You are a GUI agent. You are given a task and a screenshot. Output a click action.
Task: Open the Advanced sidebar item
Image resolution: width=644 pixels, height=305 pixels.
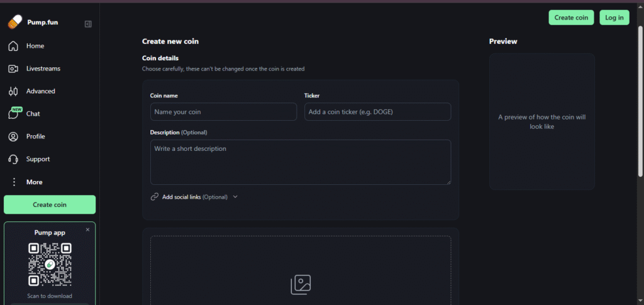pyautogui.click(x=40, y=91)
